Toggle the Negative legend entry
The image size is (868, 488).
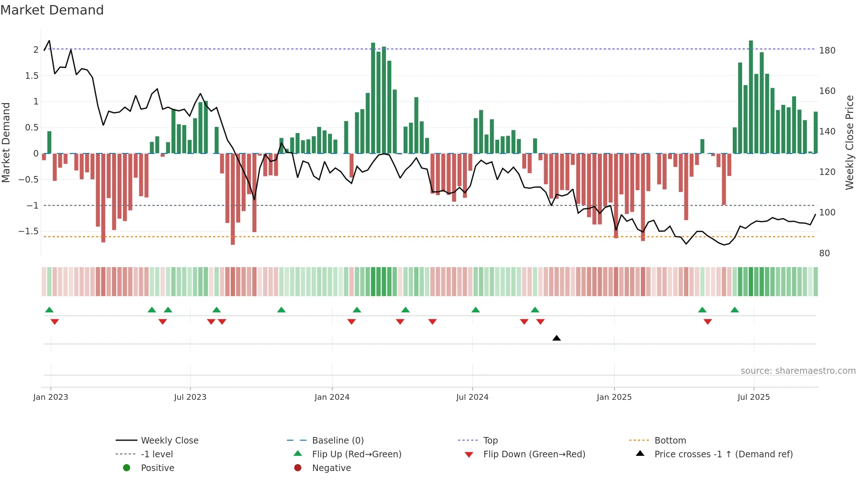pos(323,468)
